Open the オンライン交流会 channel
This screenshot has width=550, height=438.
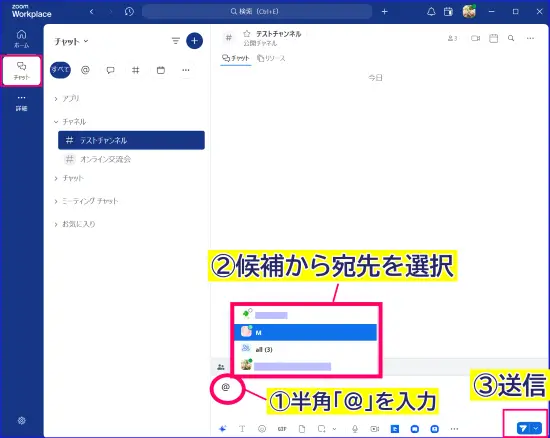[x=131, y=159]
